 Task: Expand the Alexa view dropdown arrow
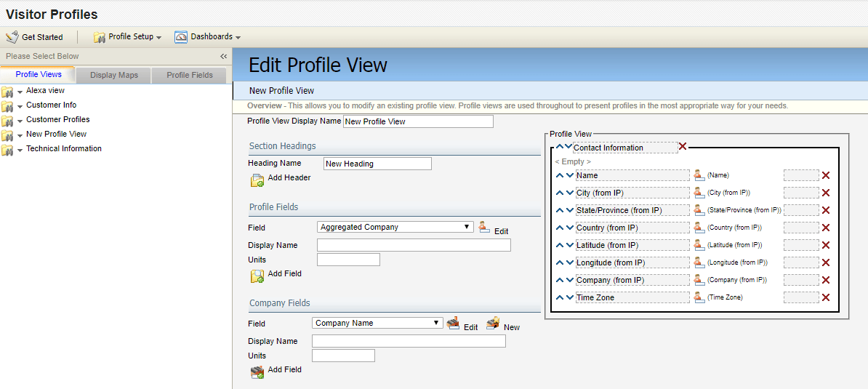pos(20,92)
